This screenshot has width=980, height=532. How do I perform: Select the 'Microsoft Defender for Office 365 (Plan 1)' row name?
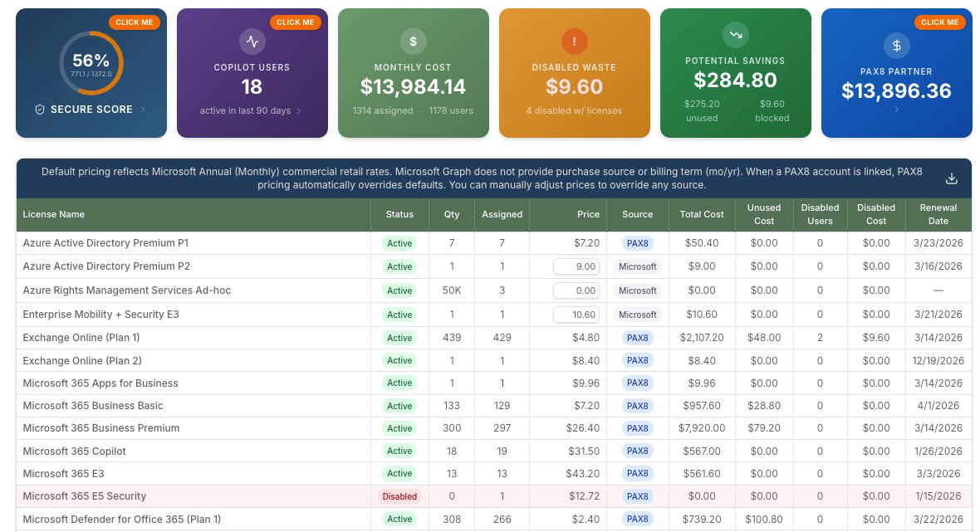(x=122, y=520)
